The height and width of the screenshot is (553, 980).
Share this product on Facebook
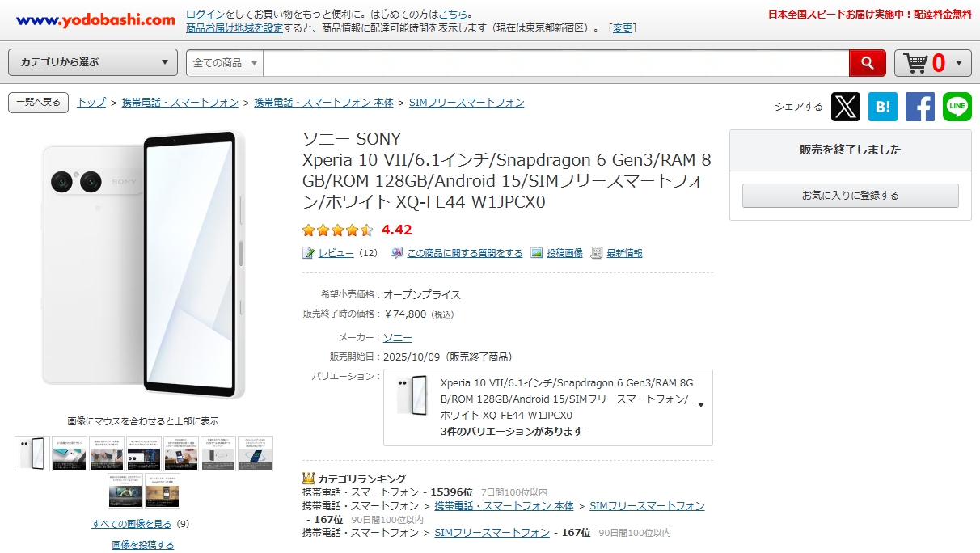920,107
